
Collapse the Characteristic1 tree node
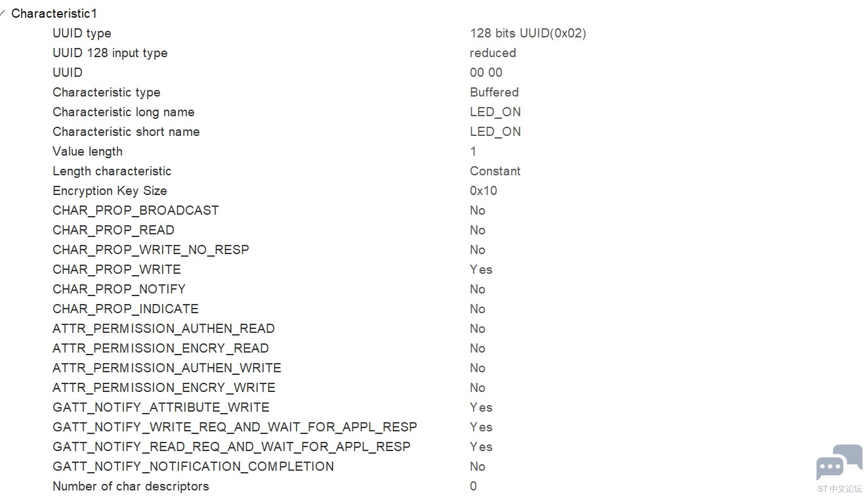coord(3,12)
